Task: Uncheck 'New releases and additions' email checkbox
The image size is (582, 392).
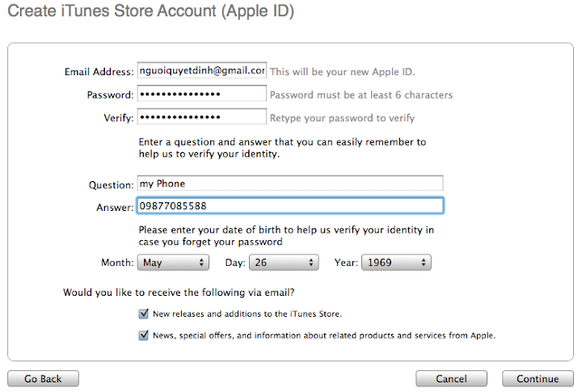Action: (x=143, y=314)
